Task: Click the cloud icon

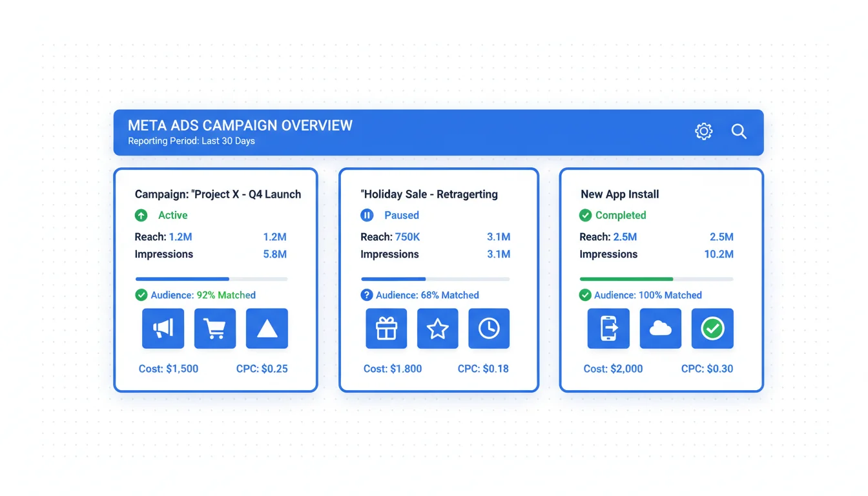Action: (660, 329)
